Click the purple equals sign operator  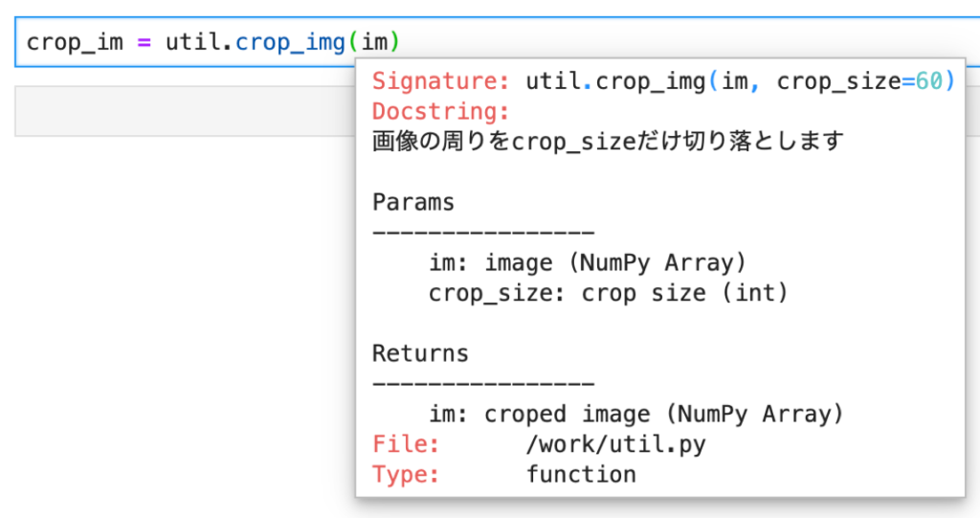(x=144, y=43)
